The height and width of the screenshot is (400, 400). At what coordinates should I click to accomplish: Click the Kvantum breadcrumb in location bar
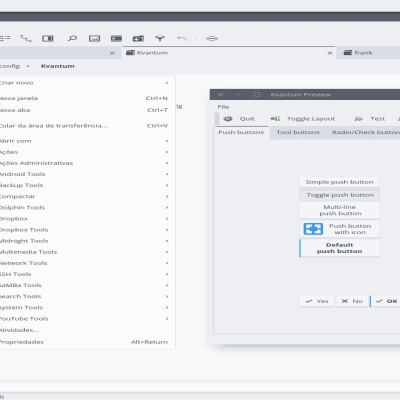point(58,66)
